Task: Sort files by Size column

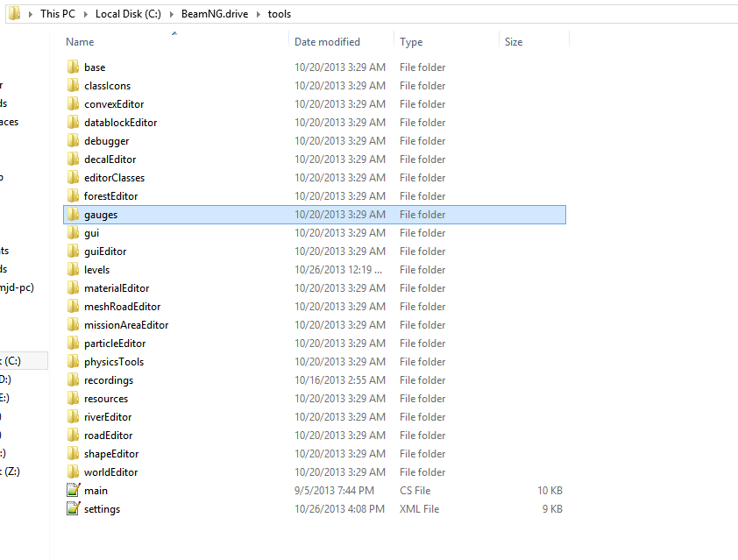Action: pyautogui.click(x=514, y=42)
